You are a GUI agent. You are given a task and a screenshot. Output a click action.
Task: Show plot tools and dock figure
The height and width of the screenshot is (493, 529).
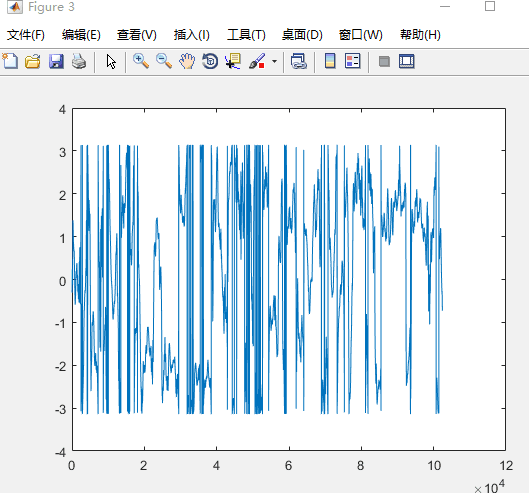point(407,61)
